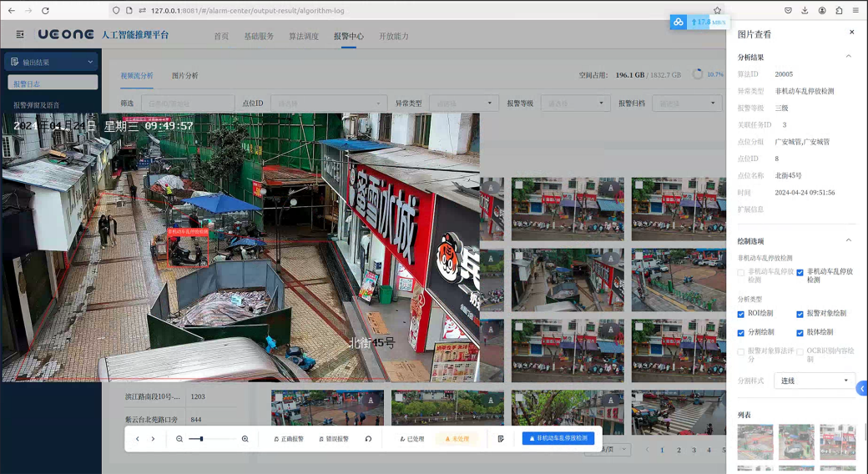Click the reset rotate icon in viewer toolbar
Image resolution: width=868 pixels, height=474 pixels.
tap(368, 439)
